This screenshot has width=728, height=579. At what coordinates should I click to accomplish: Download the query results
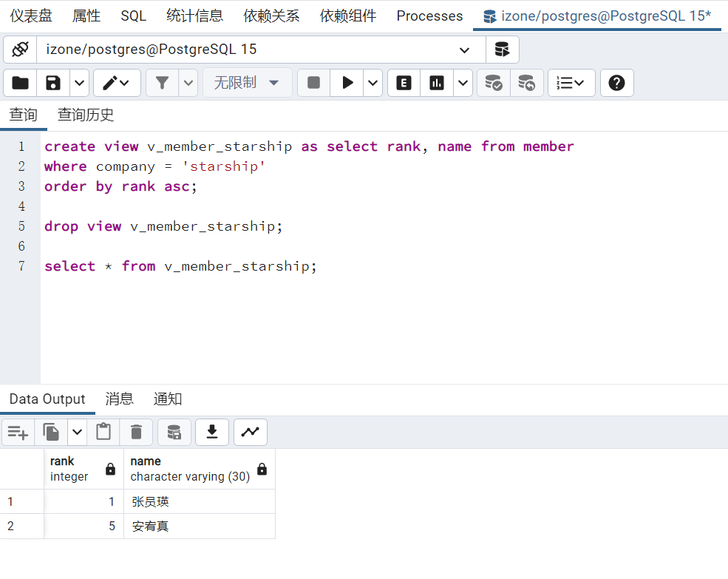point(212,432)
